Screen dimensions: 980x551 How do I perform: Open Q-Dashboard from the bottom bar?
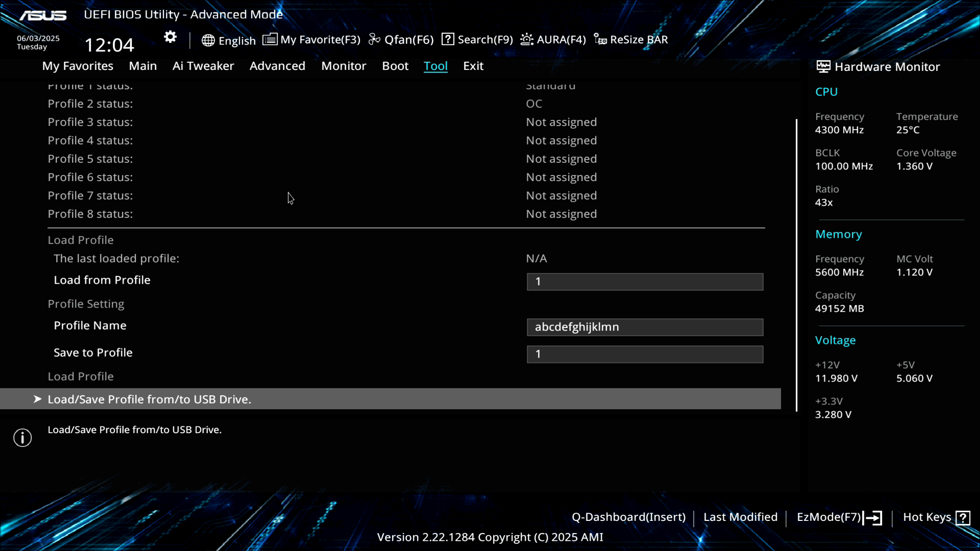tap(628, 517)
